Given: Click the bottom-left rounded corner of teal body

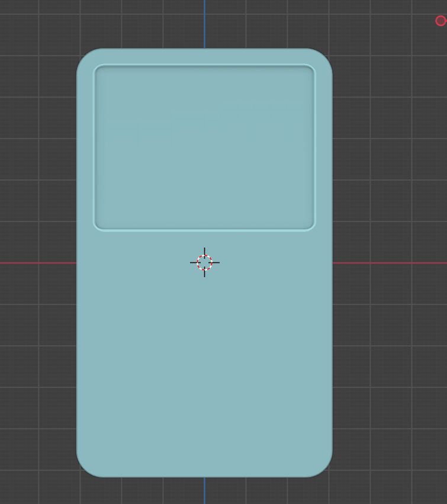Looking at the screenshot, I should [x=85, y=468].
